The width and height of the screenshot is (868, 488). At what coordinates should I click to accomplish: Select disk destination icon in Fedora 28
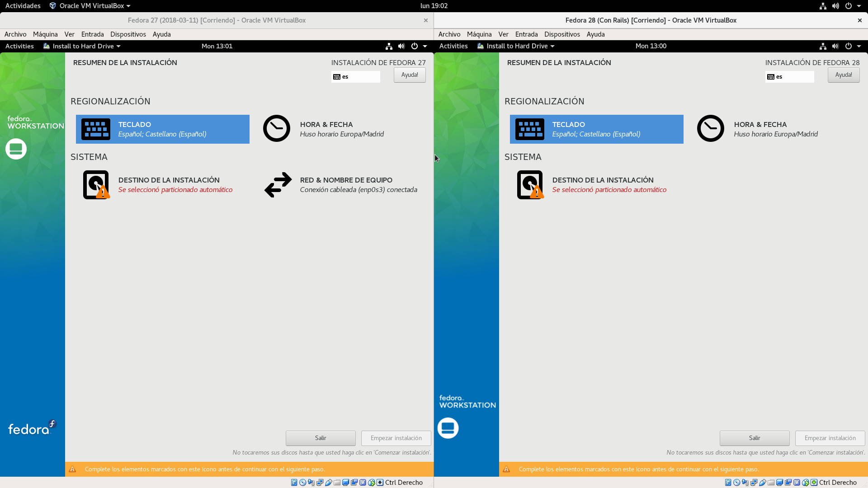point(530,185)
